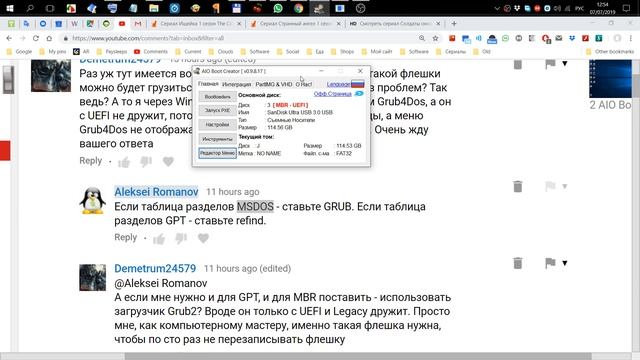Go back in Chrome

(9, 38)
